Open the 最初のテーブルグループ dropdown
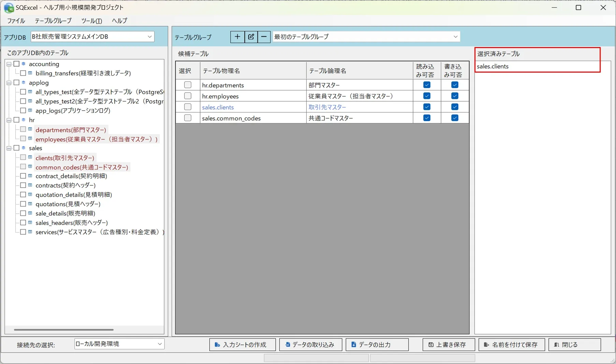 [366, 36]
